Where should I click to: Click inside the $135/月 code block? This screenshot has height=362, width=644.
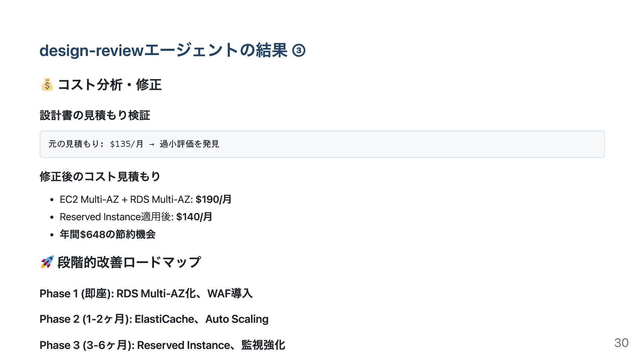click(322, 144)
